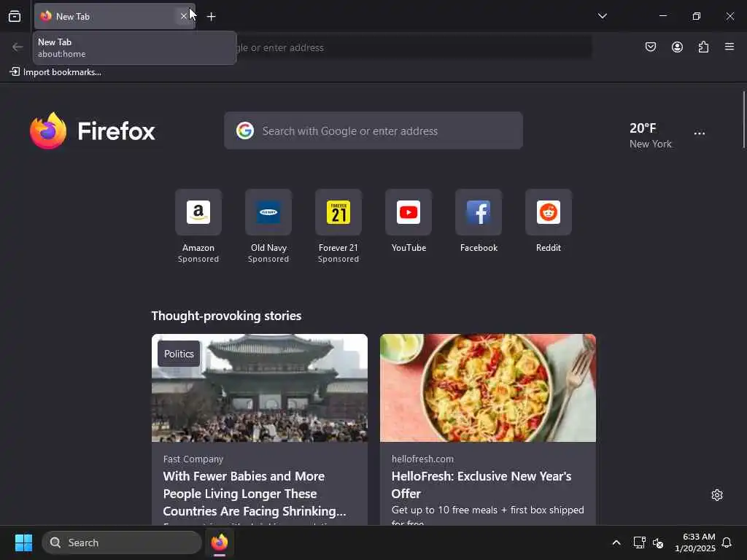Open a new tab with plus button
Screen dimensions: 747x560
coord(211,17)
